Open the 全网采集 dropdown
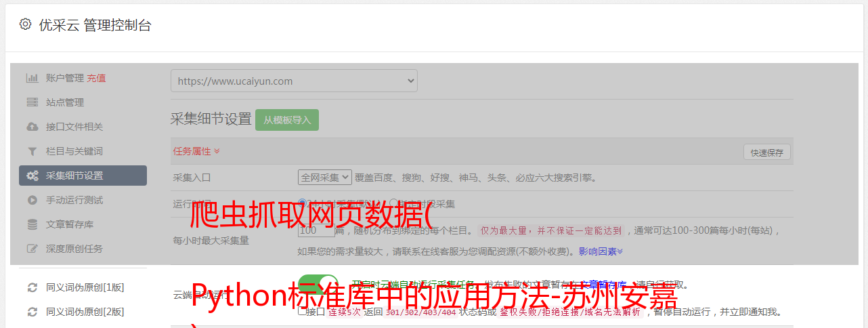 [x=325, y=178]
